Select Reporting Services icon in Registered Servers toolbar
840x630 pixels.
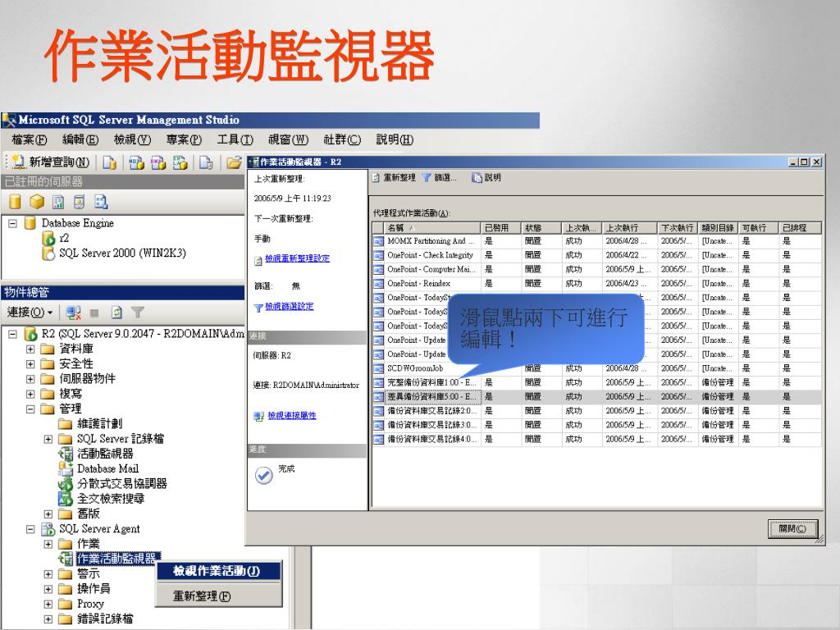(58, 202)
